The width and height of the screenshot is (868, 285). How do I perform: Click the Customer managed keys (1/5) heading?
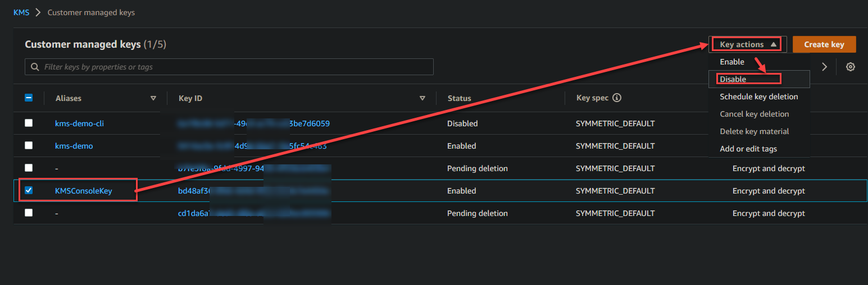(96, 44)
